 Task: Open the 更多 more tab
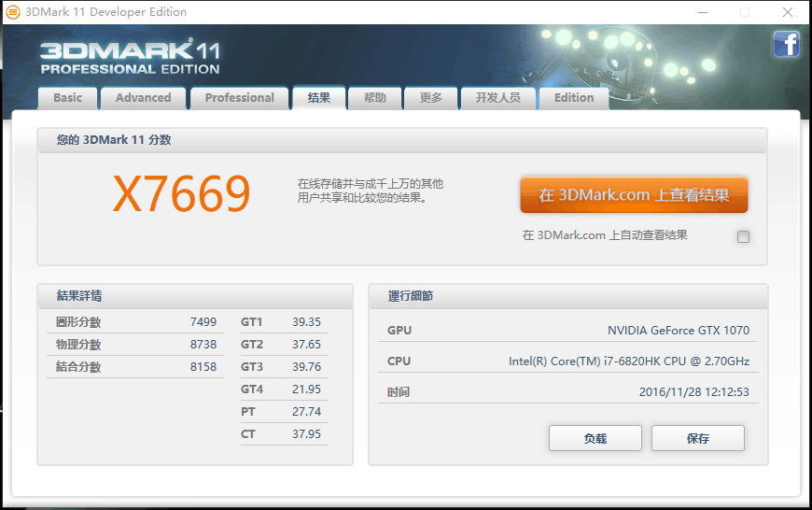click(431, 98)
